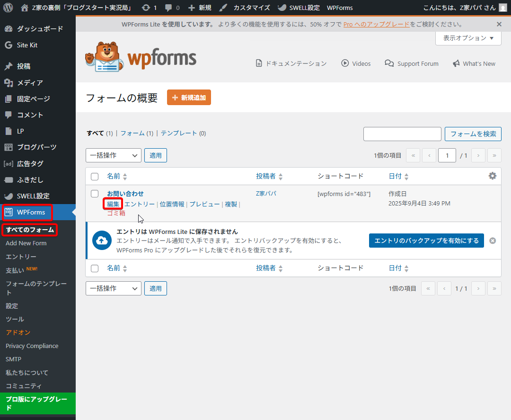Open the 設定 submenu item under WPForms

tap(12, 306)
